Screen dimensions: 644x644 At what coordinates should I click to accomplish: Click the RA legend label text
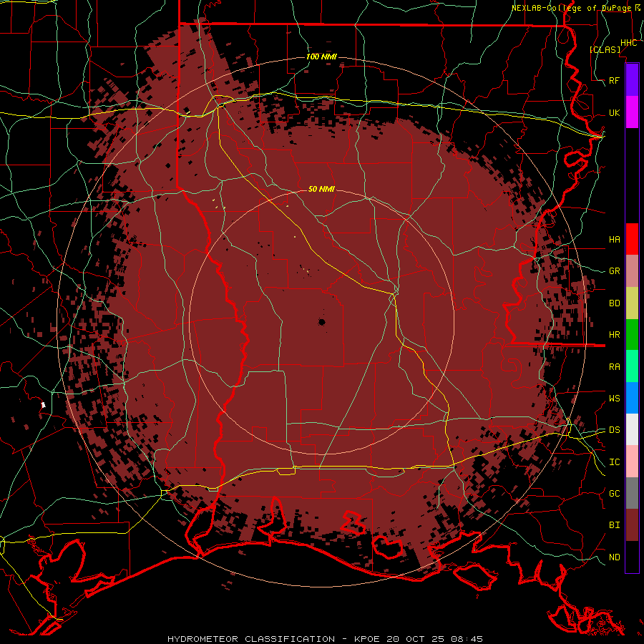pyautogui.click(x=615, y=366)
